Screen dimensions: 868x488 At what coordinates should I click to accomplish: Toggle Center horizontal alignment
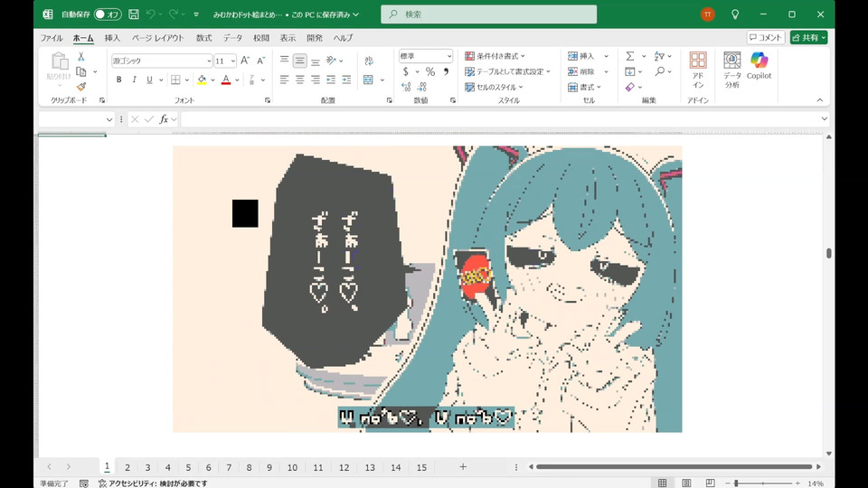tap(299, 80)
